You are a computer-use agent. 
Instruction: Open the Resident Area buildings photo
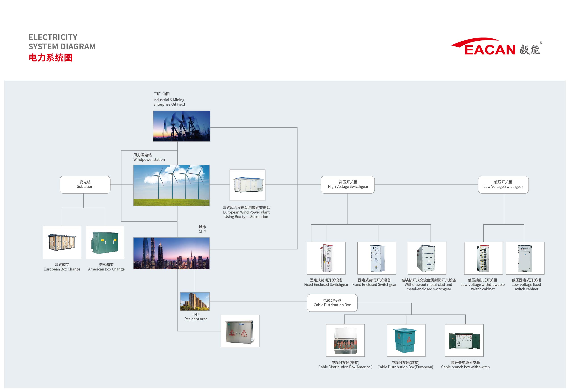tap(195, 301)
